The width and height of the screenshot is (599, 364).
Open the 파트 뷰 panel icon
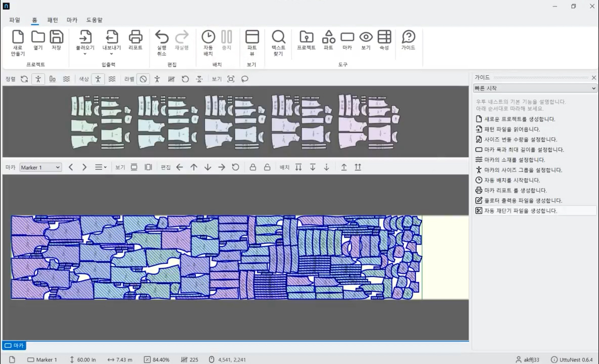[x=252, y=37]
